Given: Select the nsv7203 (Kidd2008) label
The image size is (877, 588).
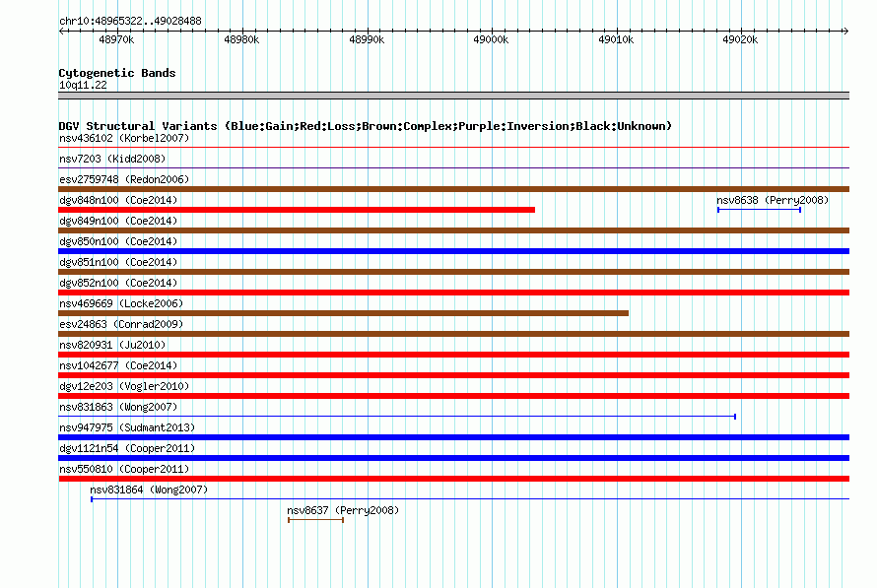Looking at the screenshot, I should [112, 159].
